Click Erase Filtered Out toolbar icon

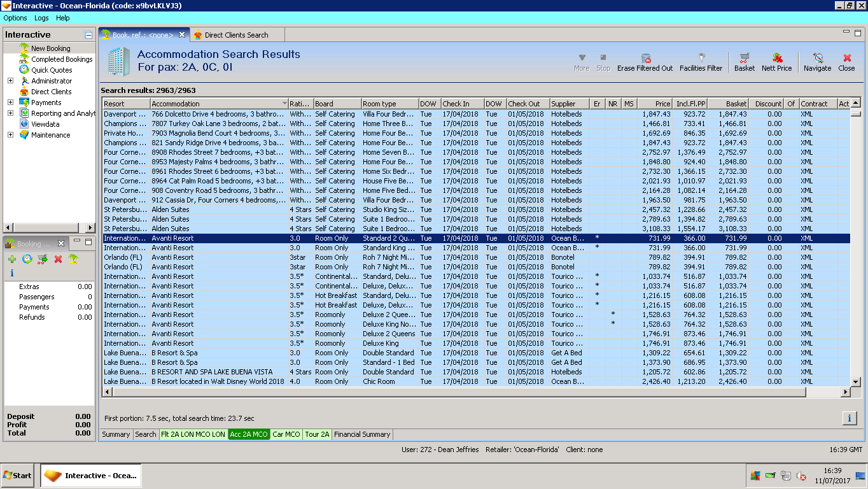coord(645,58)
